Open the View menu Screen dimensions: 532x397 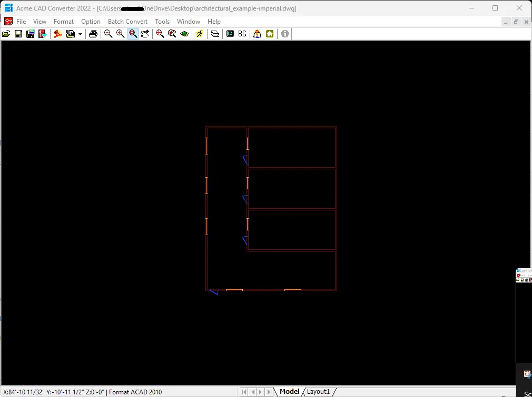(40, 22)
